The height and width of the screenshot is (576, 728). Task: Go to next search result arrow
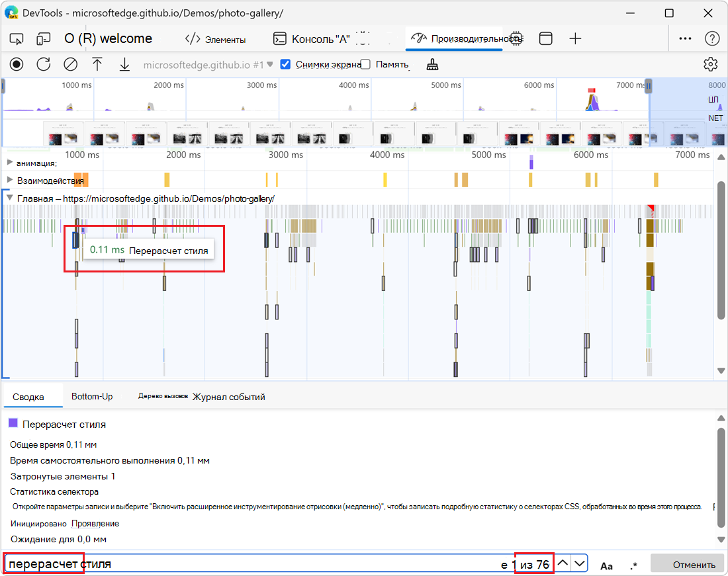point(579,563)
